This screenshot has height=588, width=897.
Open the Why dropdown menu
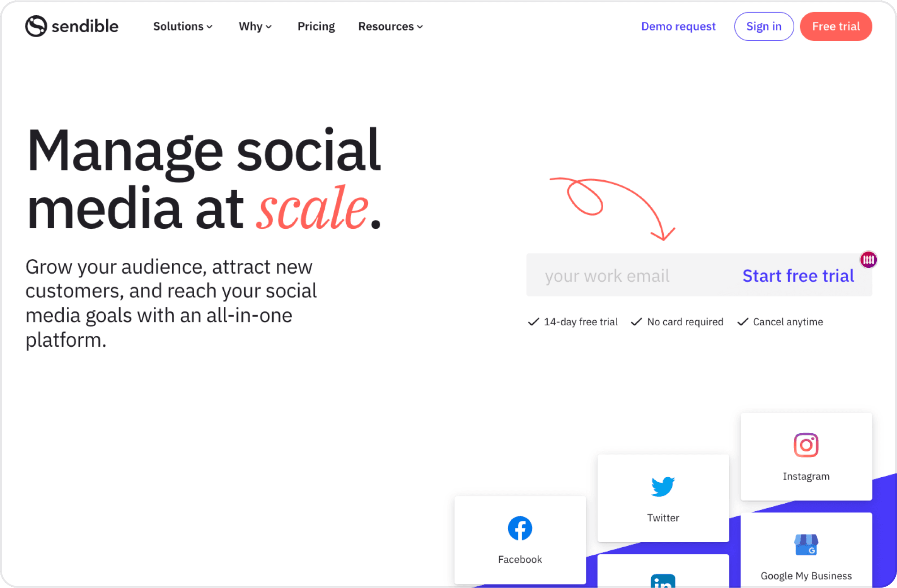(x=255, y=26)
